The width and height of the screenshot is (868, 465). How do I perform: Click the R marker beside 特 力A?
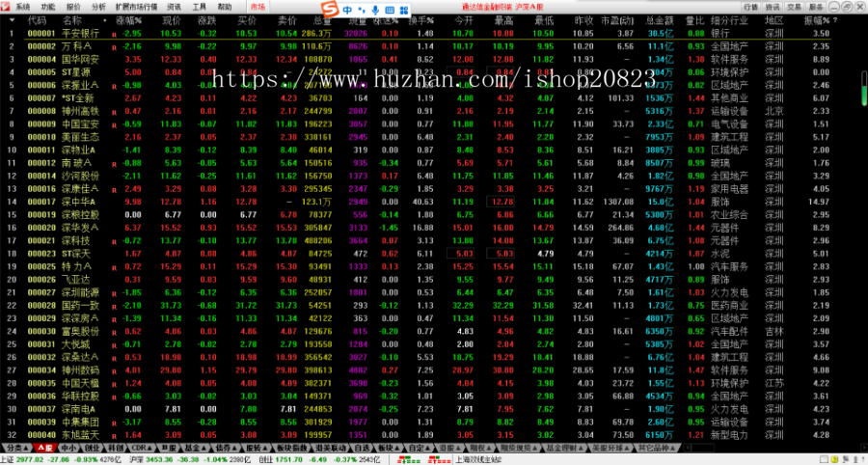pyautogui.click(x=114, y=268)
